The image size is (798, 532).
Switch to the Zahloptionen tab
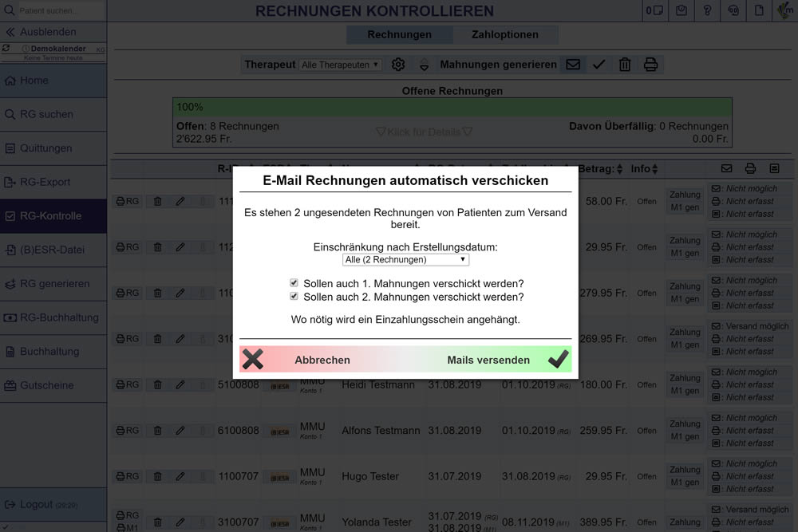(504, 34)
